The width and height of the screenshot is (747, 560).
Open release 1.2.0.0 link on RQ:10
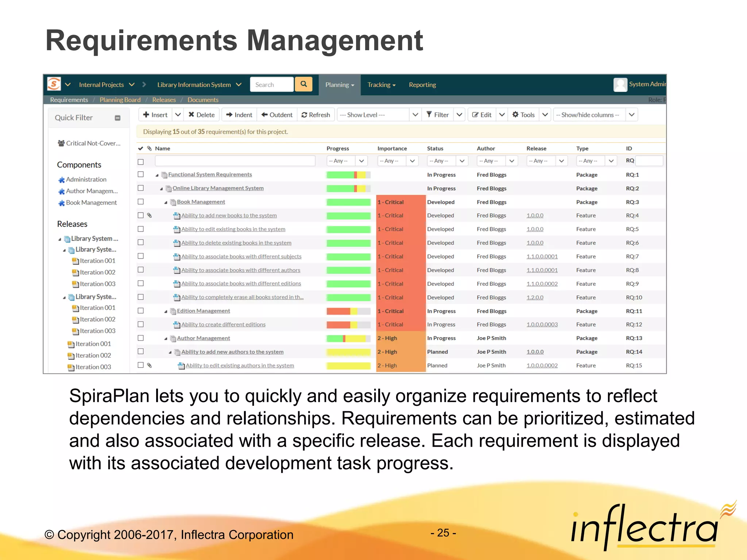pos(535,297)
